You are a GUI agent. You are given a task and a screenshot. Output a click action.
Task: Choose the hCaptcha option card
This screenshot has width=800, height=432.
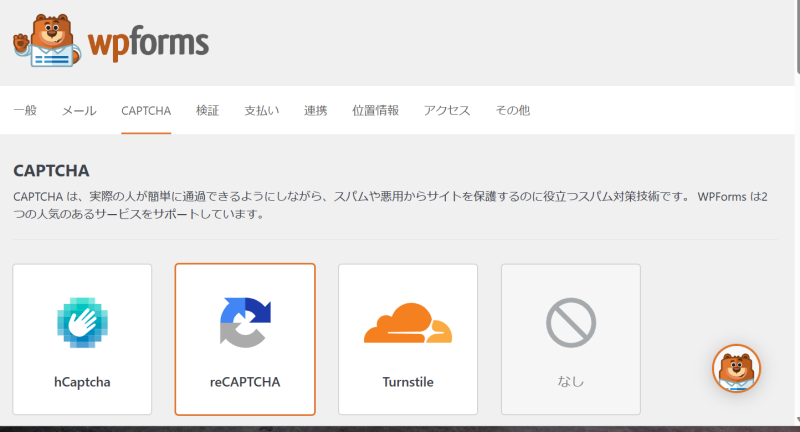click(82, 339)
